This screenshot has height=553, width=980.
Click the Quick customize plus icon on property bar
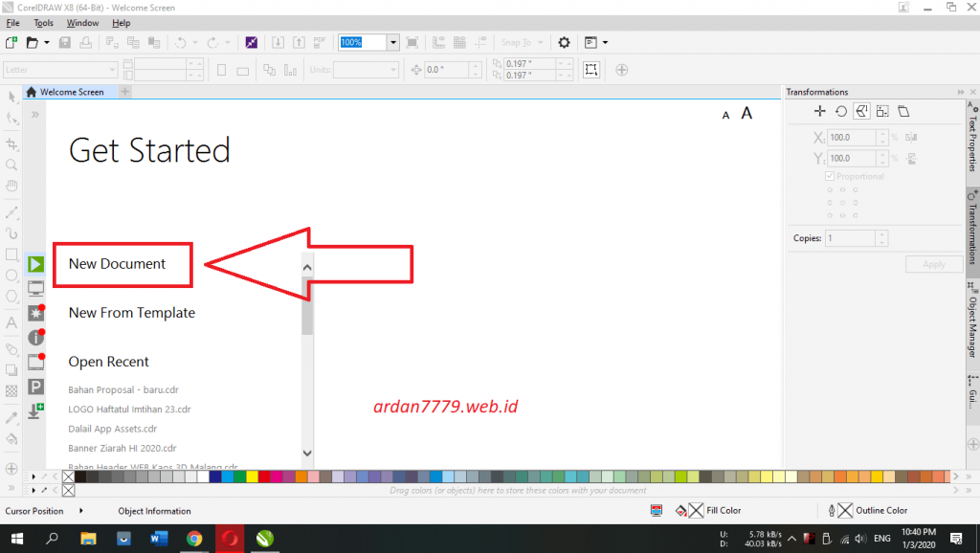[621, 70]
